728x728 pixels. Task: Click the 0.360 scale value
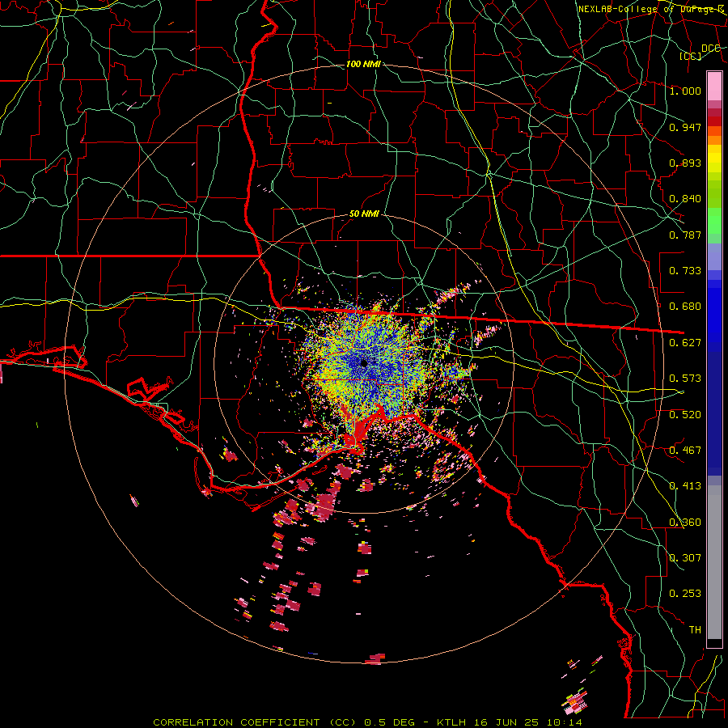(685, 523)
